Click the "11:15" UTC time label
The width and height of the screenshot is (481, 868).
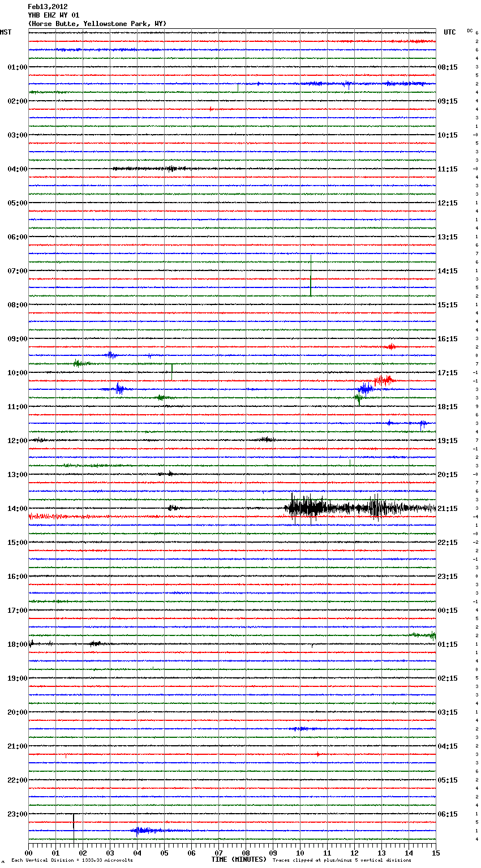[x=448, y=169]
